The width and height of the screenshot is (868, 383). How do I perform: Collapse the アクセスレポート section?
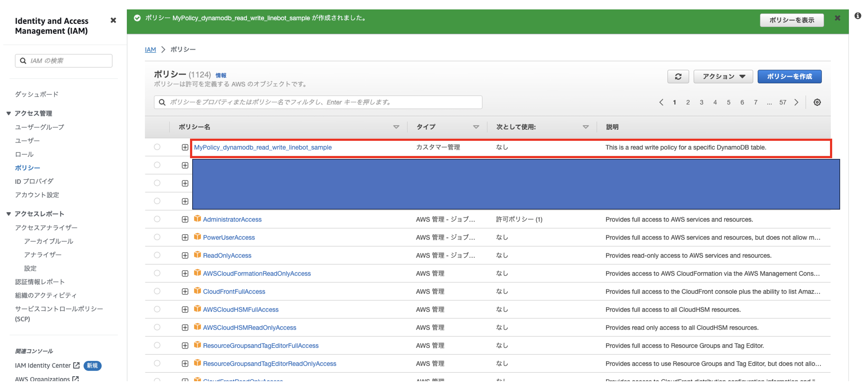click(9, 214)
